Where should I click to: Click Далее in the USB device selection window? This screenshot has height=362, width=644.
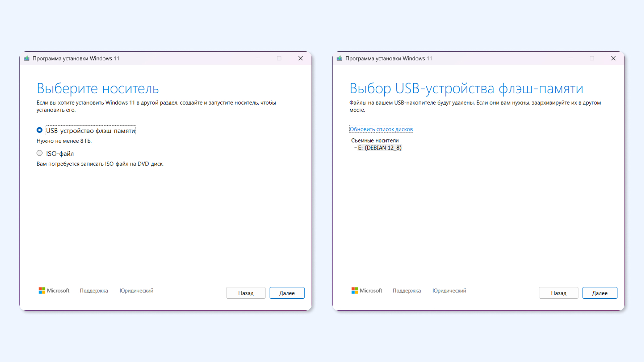pos(600,293)
